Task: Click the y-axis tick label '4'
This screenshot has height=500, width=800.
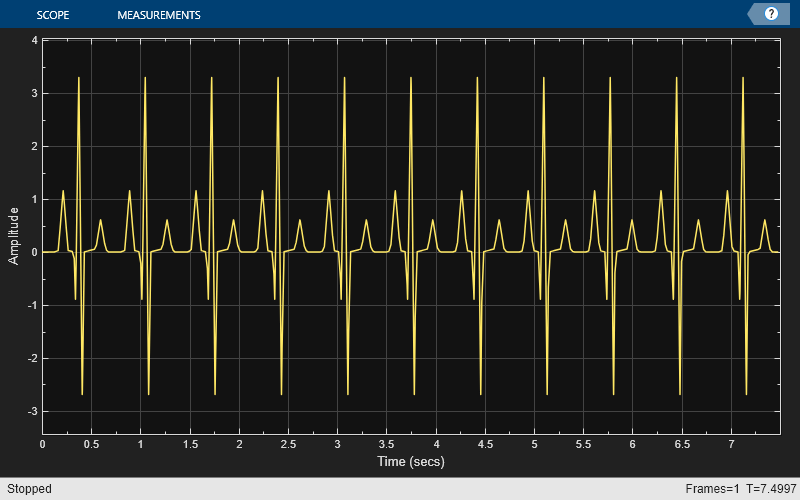Action: click(x=35, y=40)
